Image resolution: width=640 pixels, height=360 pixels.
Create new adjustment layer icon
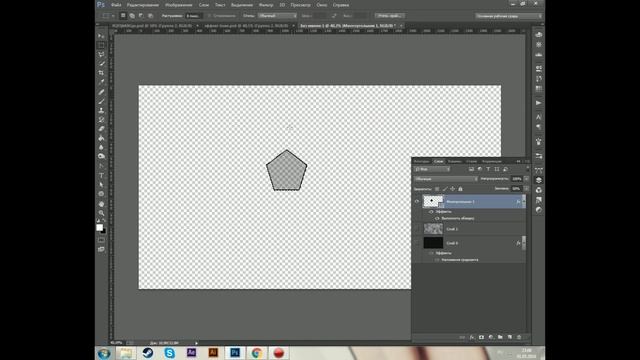[491, 337]
